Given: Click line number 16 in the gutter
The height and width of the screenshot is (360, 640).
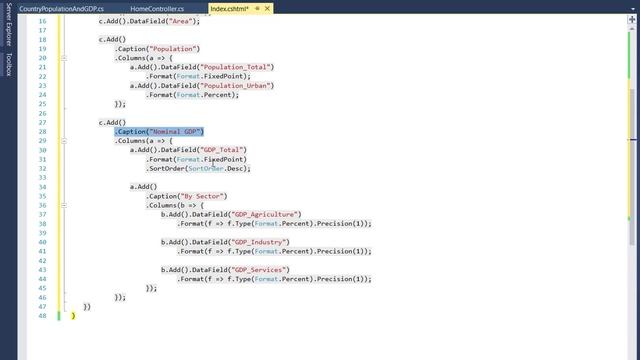Looking at the screenshot, I should coord(42,21).
